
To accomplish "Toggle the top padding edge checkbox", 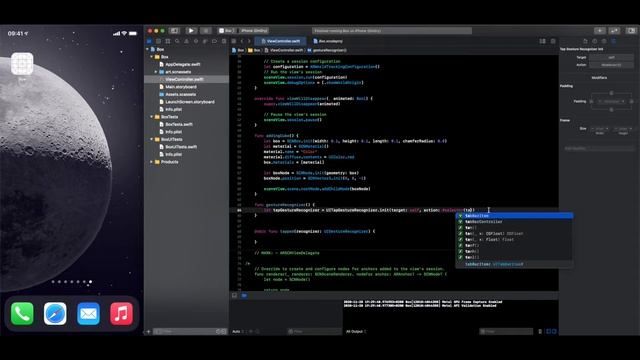I will [x=611, y=93].
